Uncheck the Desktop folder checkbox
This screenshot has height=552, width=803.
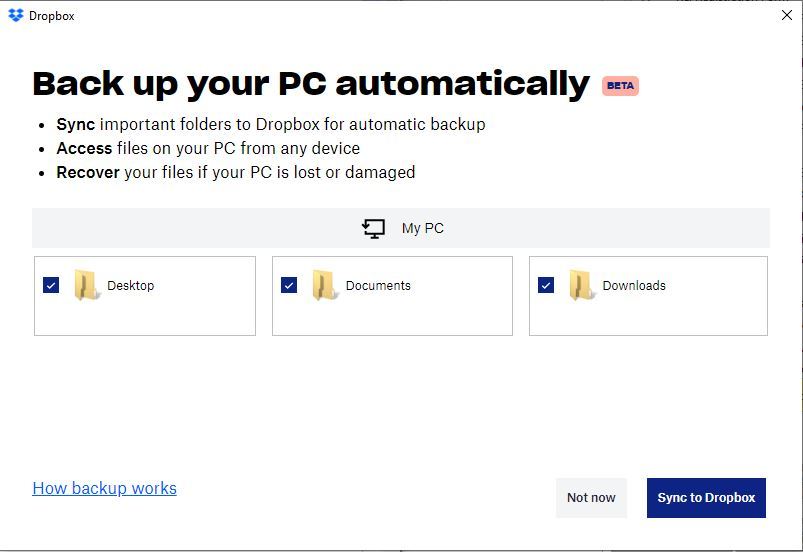[x=51, y=286]
